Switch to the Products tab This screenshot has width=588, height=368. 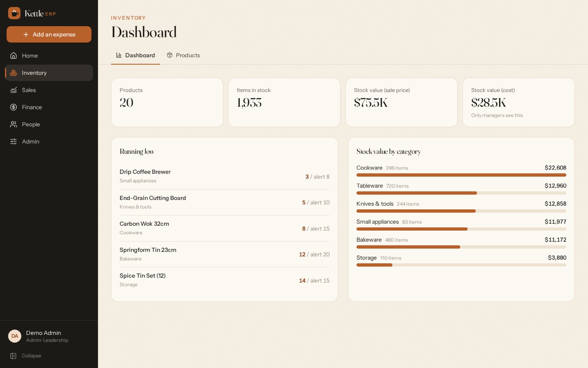[183, 55]
